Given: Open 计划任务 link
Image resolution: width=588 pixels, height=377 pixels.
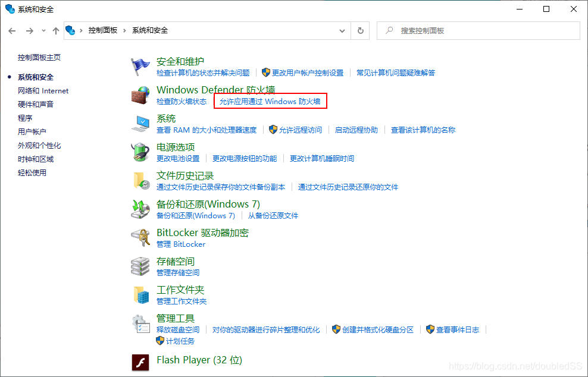Looking at the screenshot, I should coord(180,341).
